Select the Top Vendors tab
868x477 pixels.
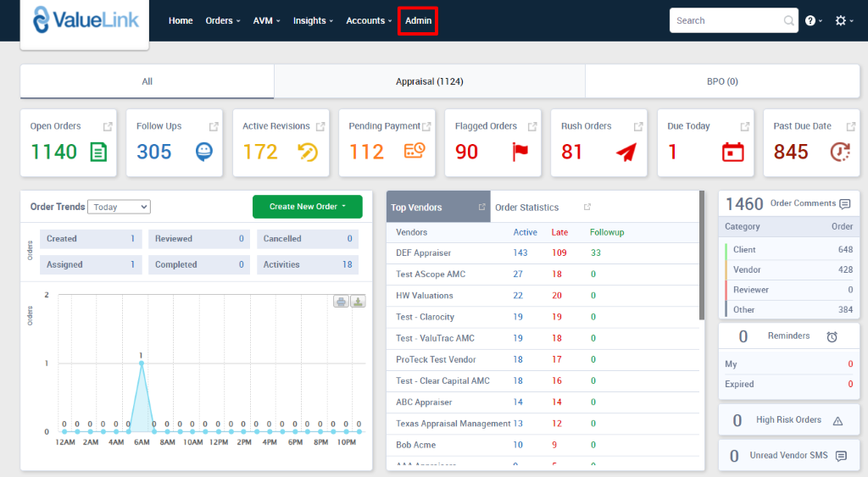pyautogui.click(x=438, y=207)
